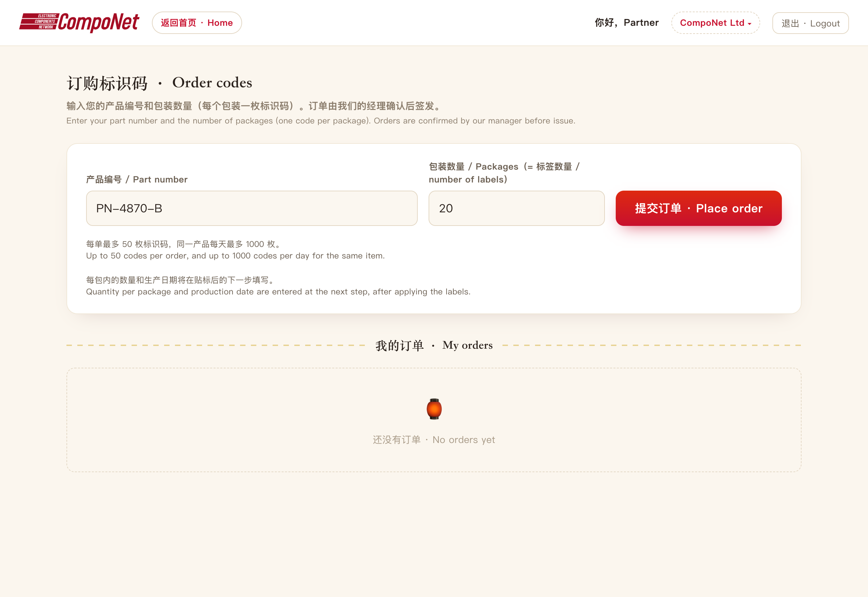Click the Packages number of labels label
Image resolution: width=868 pixels, height=597 pixels.
[x=504, y=173]
